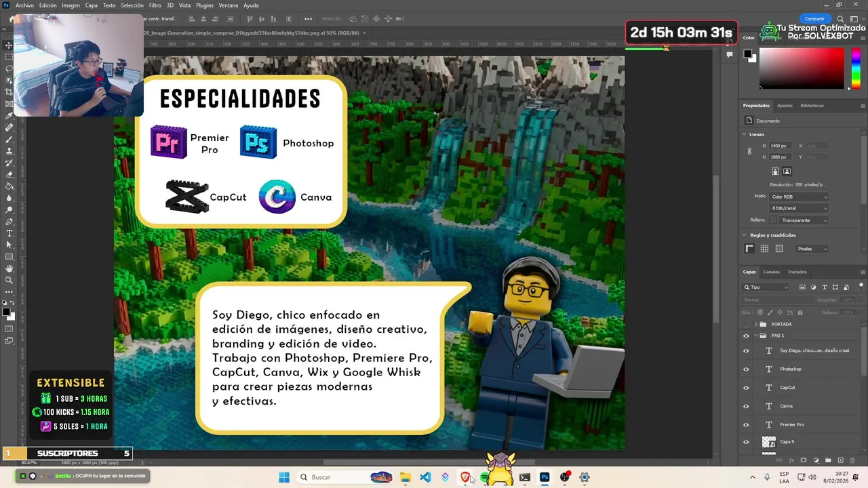Viewport: 868px width, 488px height.
Task: Open the Modo Color RGB dropdown
Action: click(799, 197)
